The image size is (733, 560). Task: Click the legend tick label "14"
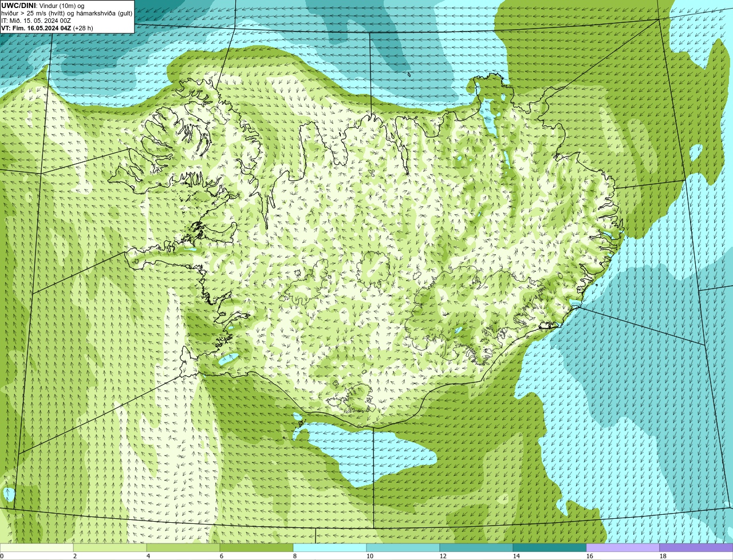(x=517, y=556)
